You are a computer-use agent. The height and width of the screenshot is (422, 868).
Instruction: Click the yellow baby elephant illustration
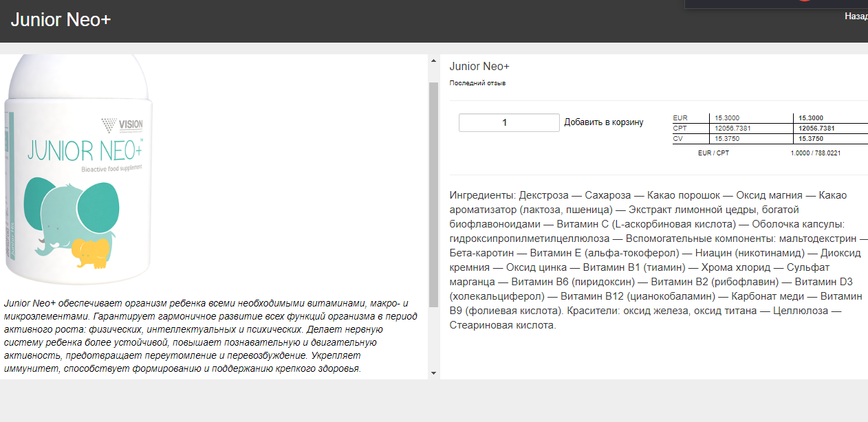91,254
